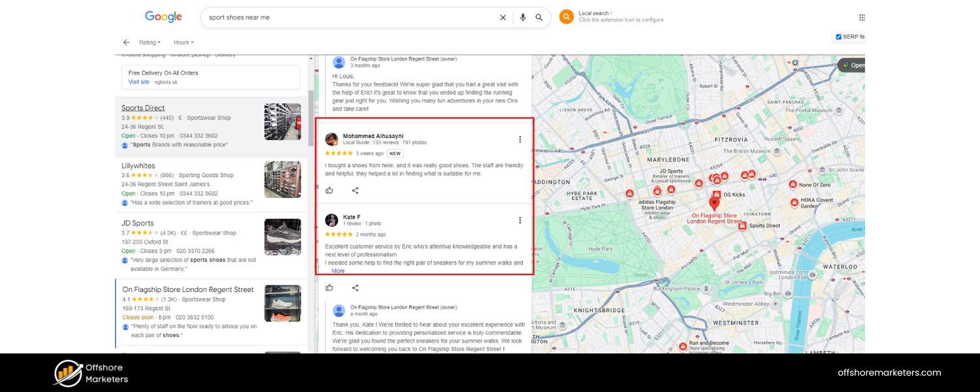Click the back arrow above the filters

126,42
